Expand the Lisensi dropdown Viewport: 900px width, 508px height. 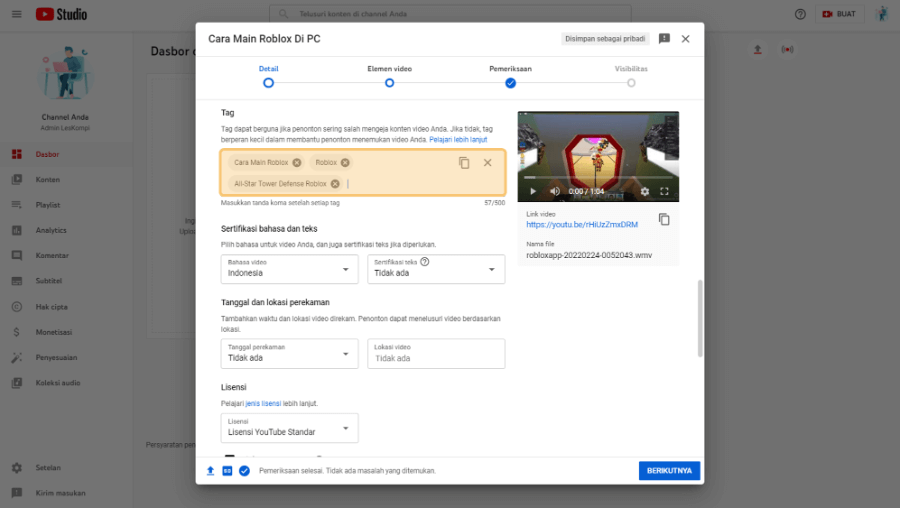pyautogui.click(x=289, y=428)
